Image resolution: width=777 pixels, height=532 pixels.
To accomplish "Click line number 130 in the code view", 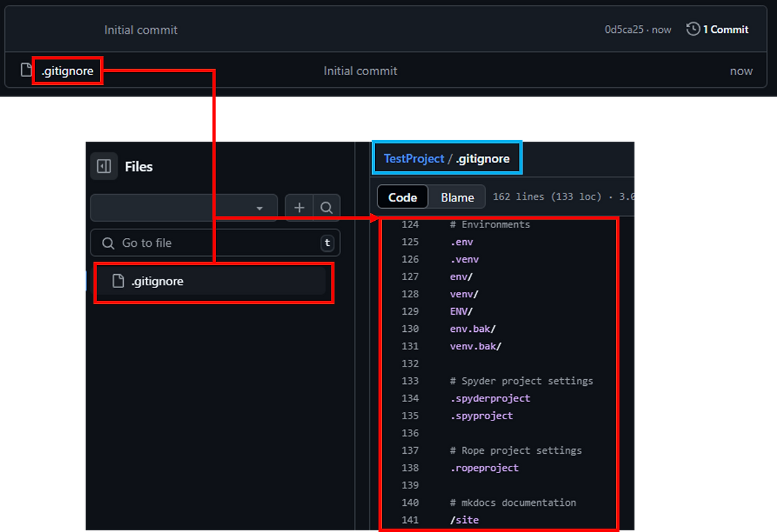I will pos(410,328).
